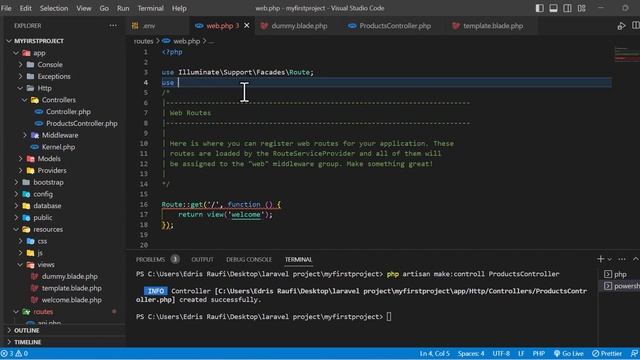This screenshot has width=640, height=360.
Task: Click the split editor icon
Action: pyautogui.click(x=636, y=26)
